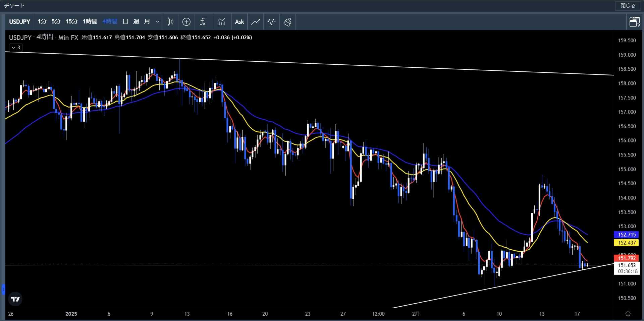Click the 12:00 time axis label

(x=378, y=314)
